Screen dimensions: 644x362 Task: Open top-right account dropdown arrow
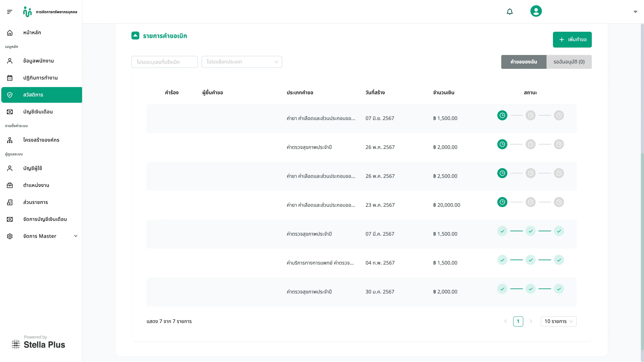point(635,12)
